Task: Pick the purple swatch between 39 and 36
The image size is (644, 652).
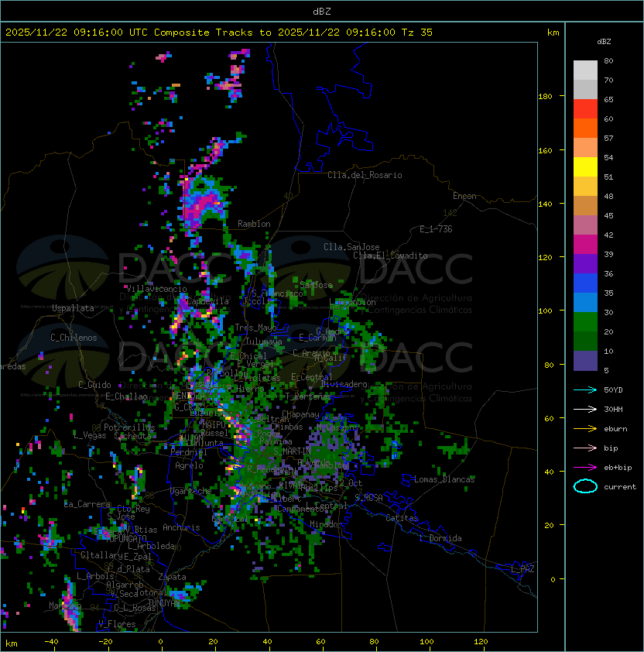Action: 585,264
